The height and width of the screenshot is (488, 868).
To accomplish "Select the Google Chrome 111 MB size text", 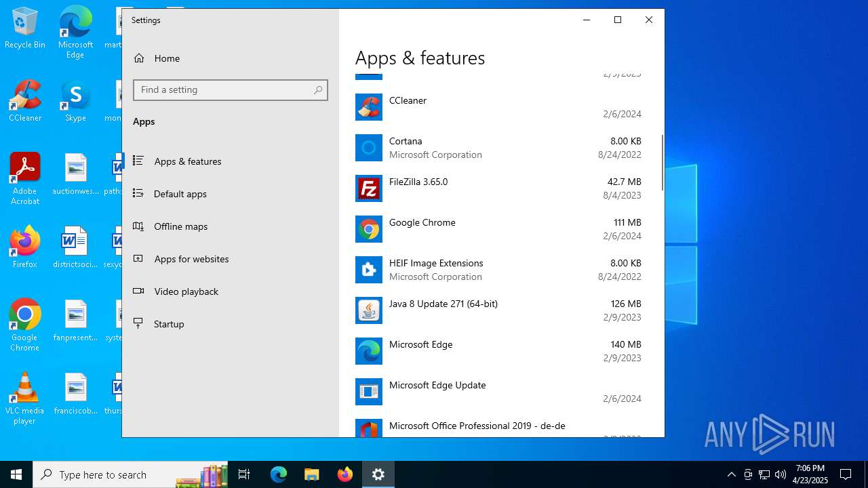I will pyautogui.click(x=627, y=222).
